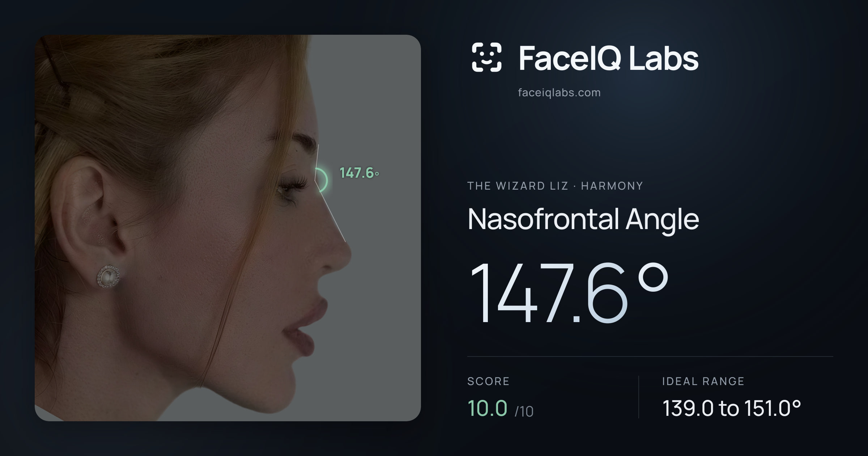Click the FaceIQ Labs title text
This screenshot has height=456, width=868.
608,58
